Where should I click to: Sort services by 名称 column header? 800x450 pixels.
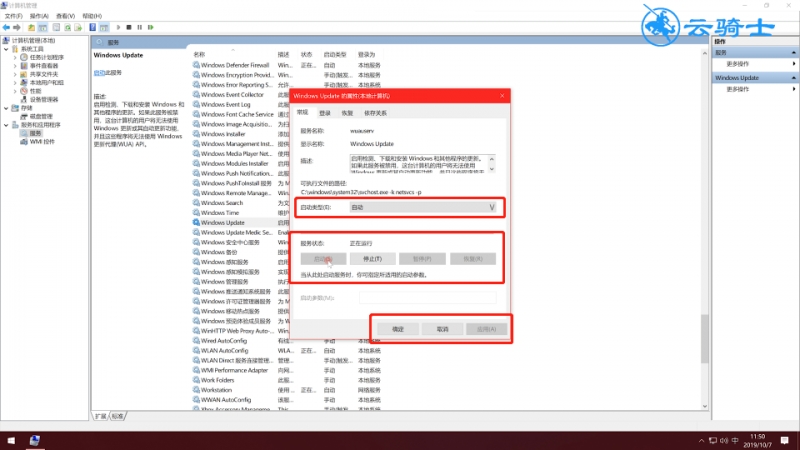pyautogui.click(x=199, y=55)
